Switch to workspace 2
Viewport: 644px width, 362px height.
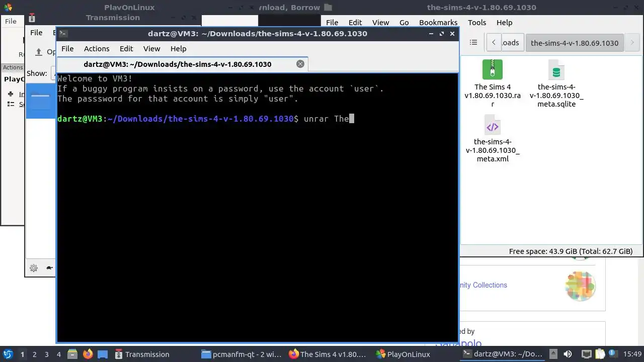coord(34,354)
